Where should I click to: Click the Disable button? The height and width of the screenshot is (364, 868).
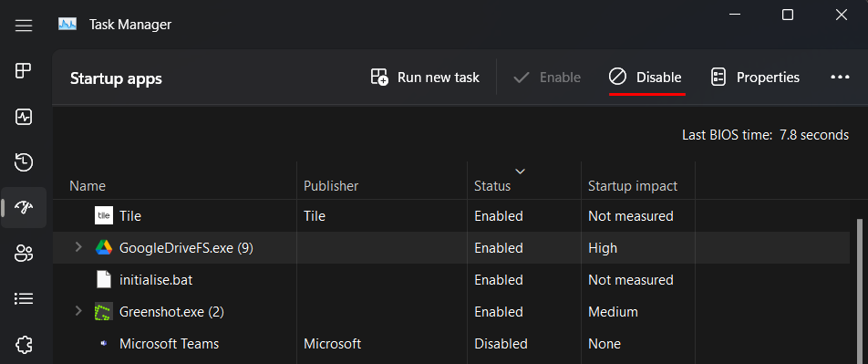coord(646,78)
